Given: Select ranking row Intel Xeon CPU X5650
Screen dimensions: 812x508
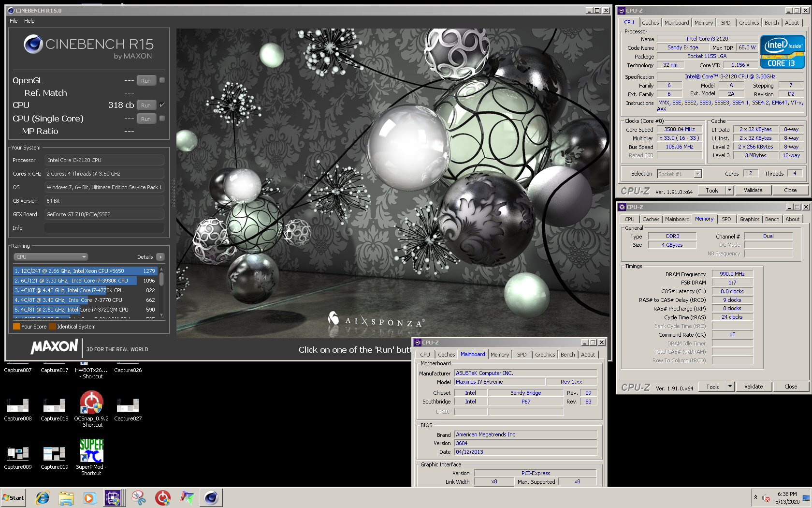Looking at the screenshot, I should [85, 271].
